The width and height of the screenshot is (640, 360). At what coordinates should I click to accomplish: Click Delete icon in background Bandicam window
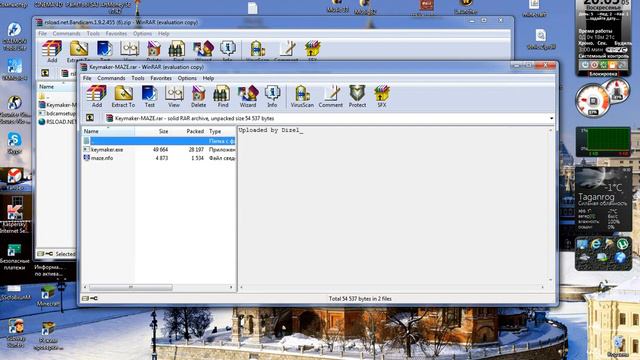pos(153,51)
